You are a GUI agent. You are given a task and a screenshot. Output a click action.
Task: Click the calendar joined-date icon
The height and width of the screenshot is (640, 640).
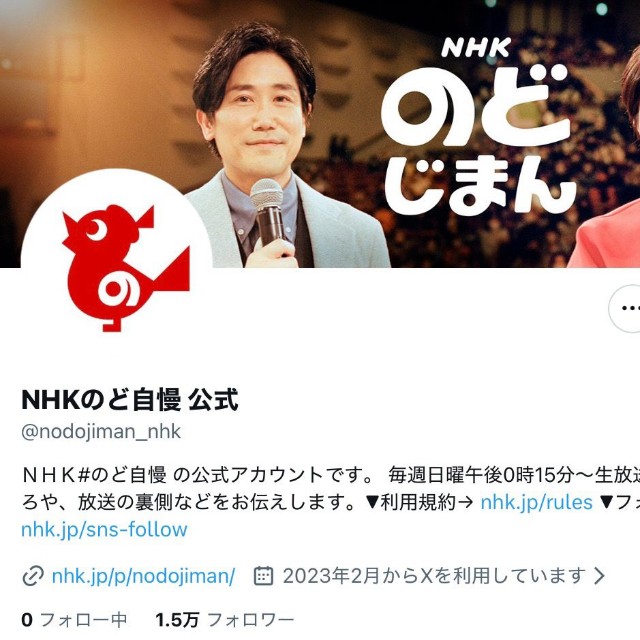(263, 576)
